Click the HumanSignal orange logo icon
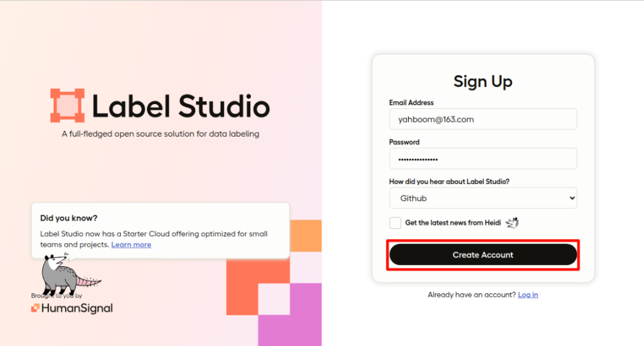This screenshot has width=644, height=346. coord(35,308)
